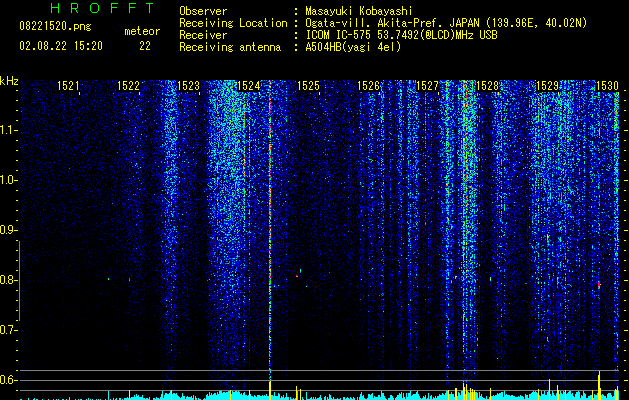This screenshot has width=629, height=400.
Task: Click the gray frequency range bar on left axis
Action: [x=19, y=280]
